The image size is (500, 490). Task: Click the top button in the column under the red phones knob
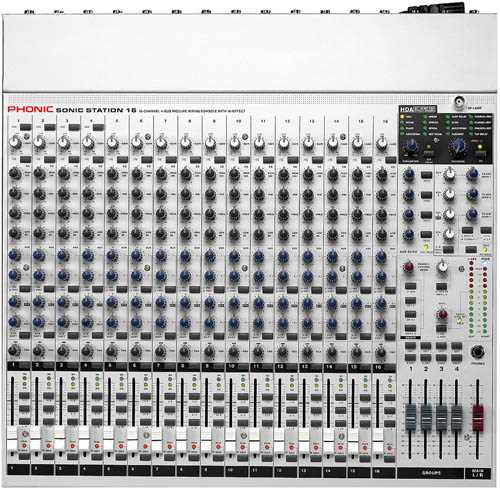tap(410, 286)
